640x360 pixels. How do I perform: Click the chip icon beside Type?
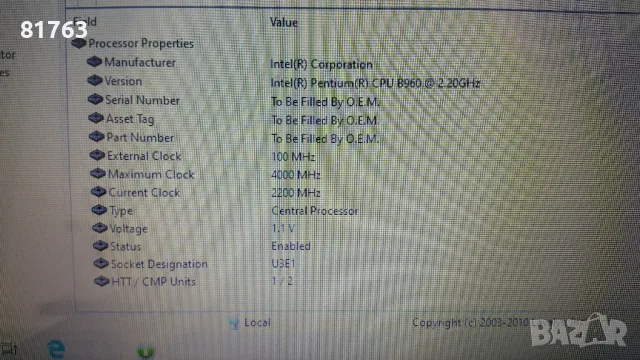point(99,210)
